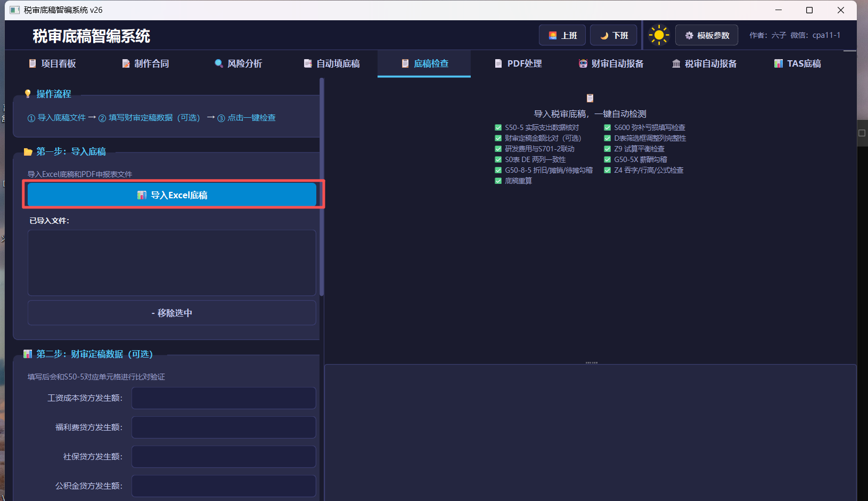Click the robot icon of 财审自动报备 tab

[x=583, y=63]
